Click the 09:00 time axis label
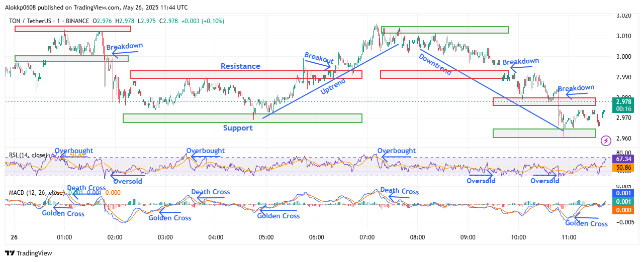Viewport: 644px width, 262px height. click(x=468, y=237)
